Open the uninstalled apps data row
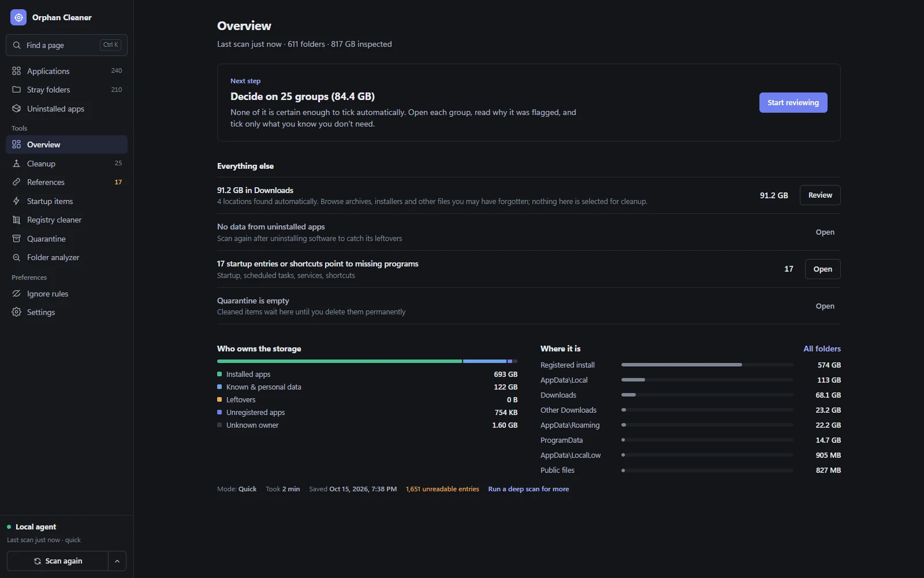This screenshot has width=924, height=578. pyautogui.click(x=825, y=232)
